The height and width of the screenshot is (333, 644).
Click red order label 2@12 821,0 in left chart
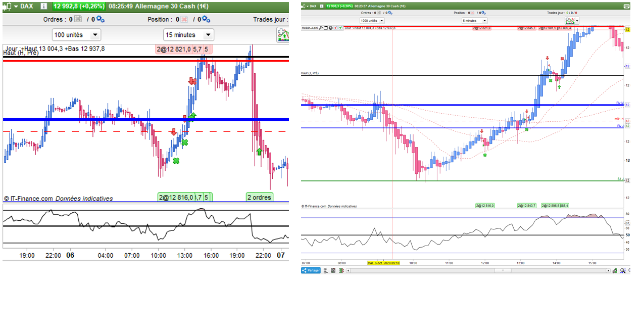pyautogui.click(x=173, y=49)
